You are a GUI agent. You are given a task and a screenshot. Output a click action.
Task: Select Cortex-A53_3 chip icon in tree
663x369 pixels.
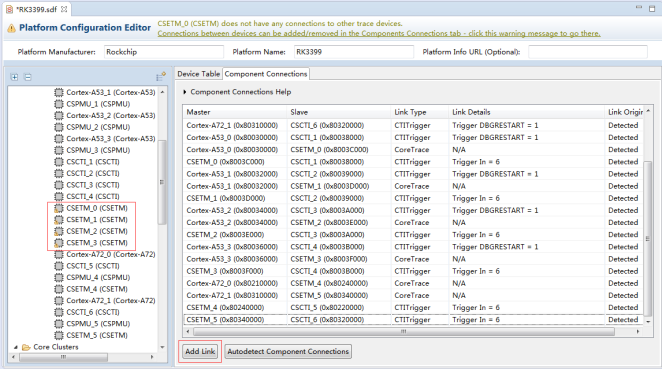pyautogui.click(x=59, y=139)
